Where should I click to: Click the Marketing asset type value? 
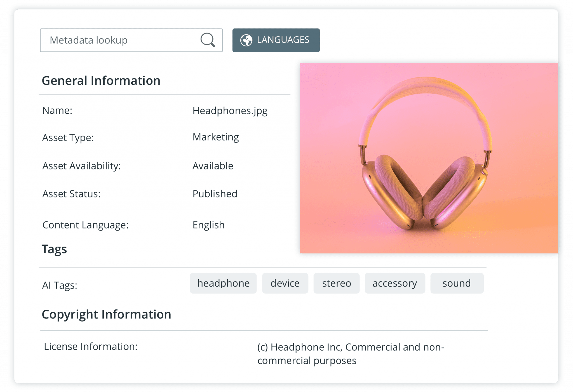coord(215,137)
